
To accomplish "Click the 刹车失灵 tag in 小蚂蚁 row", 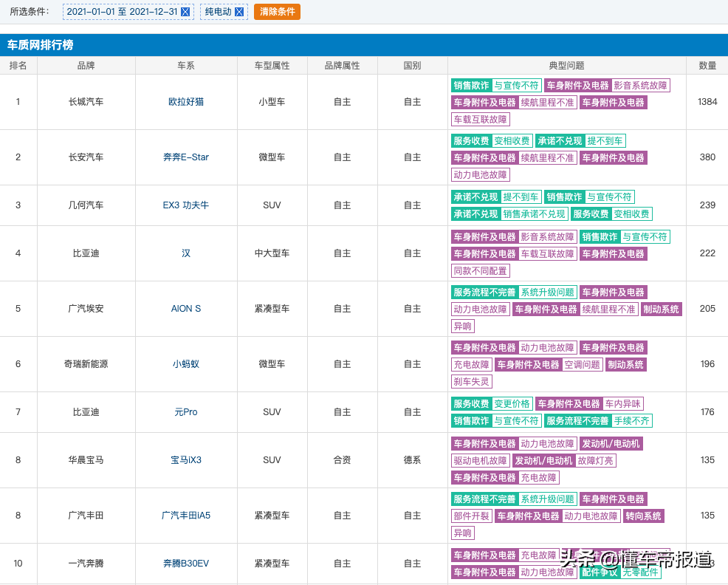I will click(471, 381).
